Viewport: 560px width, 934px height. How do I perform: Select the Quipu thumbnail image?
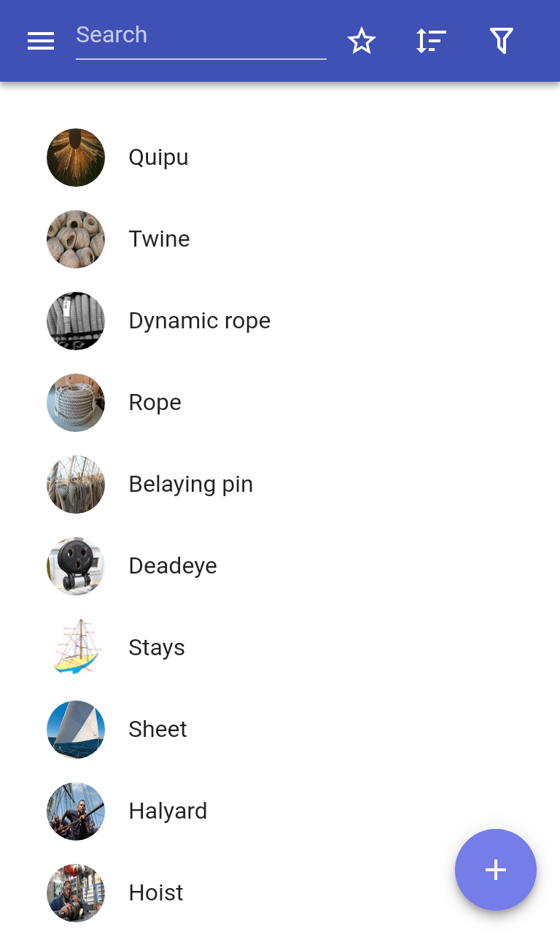click(x=76, y=158)
